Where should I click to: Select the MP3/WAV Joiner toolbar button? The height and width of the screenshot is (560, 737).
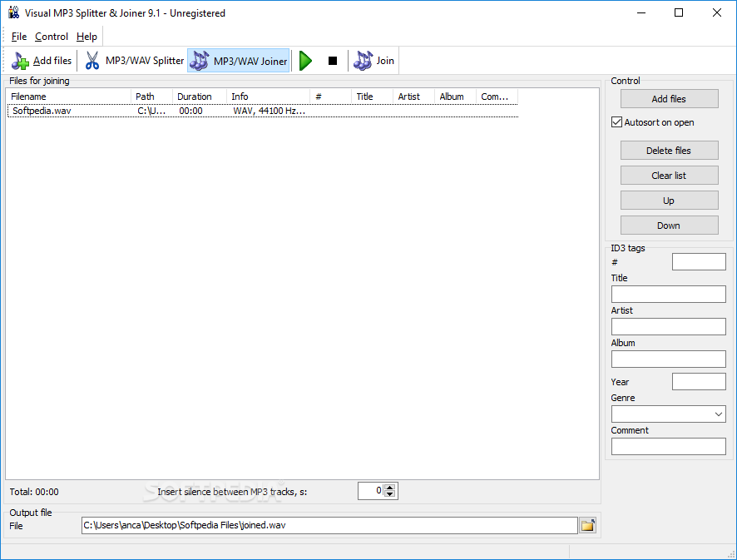point(238,61)
